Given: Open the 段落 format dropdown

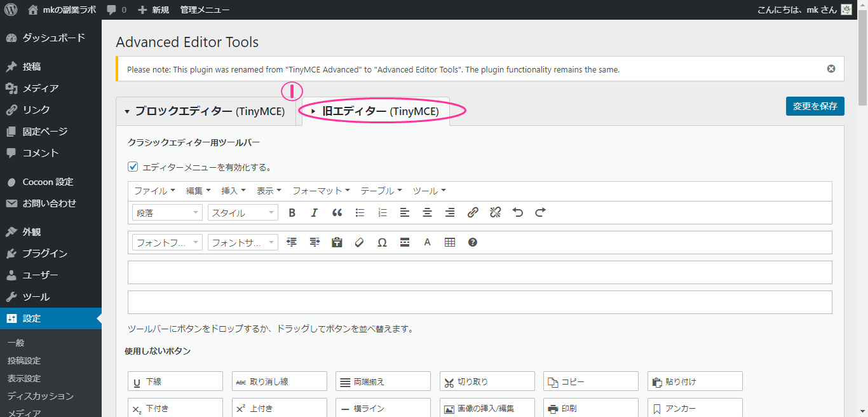Looking at the screenshot, I should click(167, 213).
